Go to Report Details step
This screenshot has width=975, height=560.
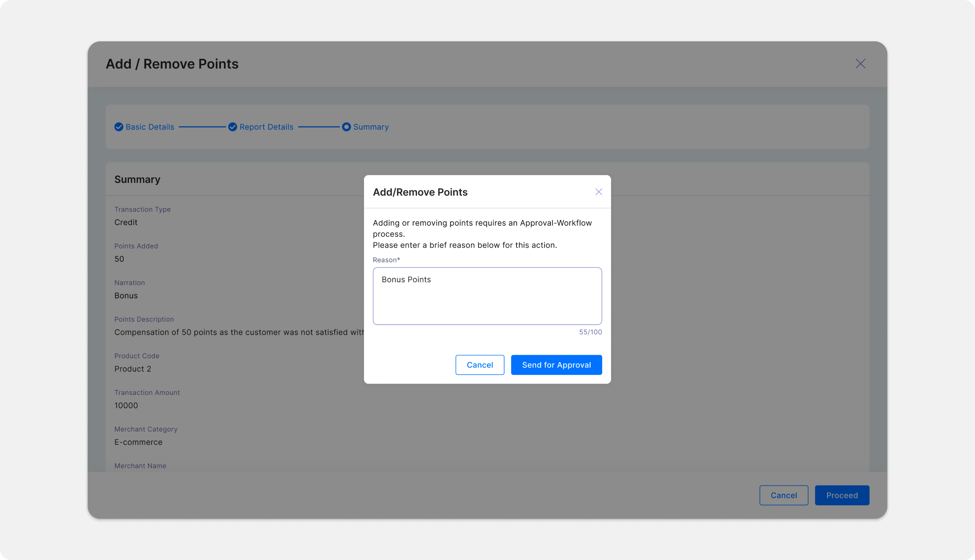266,127
